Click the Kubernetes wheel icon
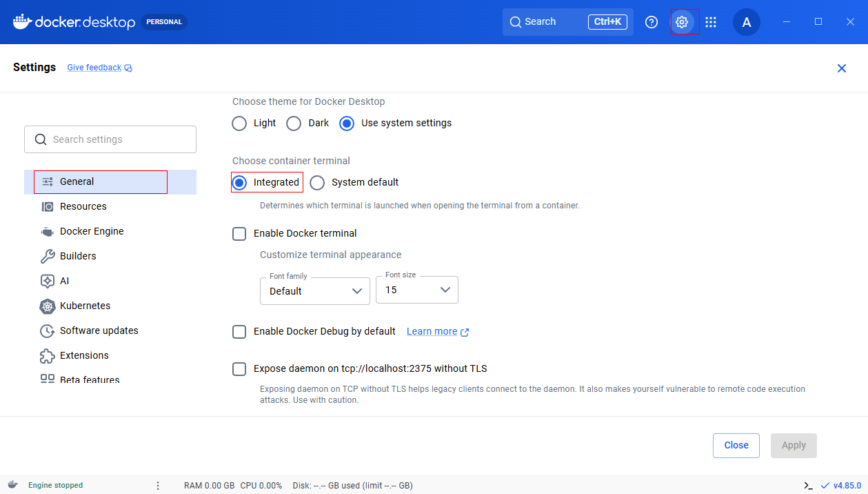 point(48,306)
